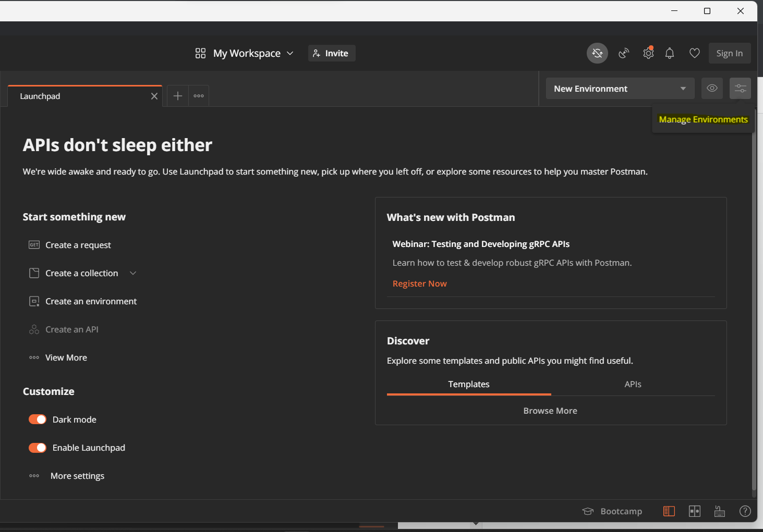Open a new tab with plus icon
The image size is (763, 532).
[178, 96]
